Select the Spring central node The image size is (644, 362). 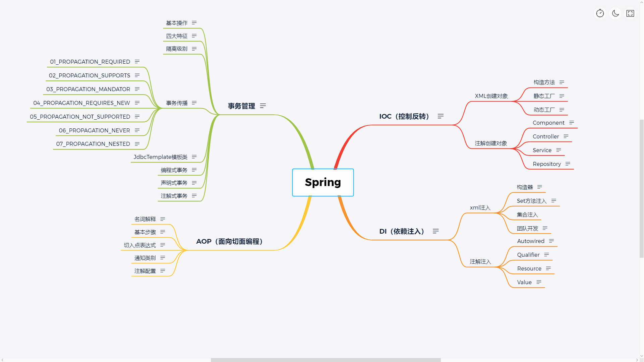323,182
